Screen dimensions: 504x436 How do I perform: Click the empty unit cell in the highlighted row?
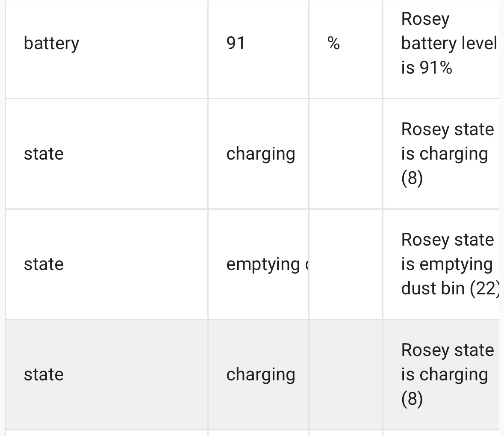346,374
